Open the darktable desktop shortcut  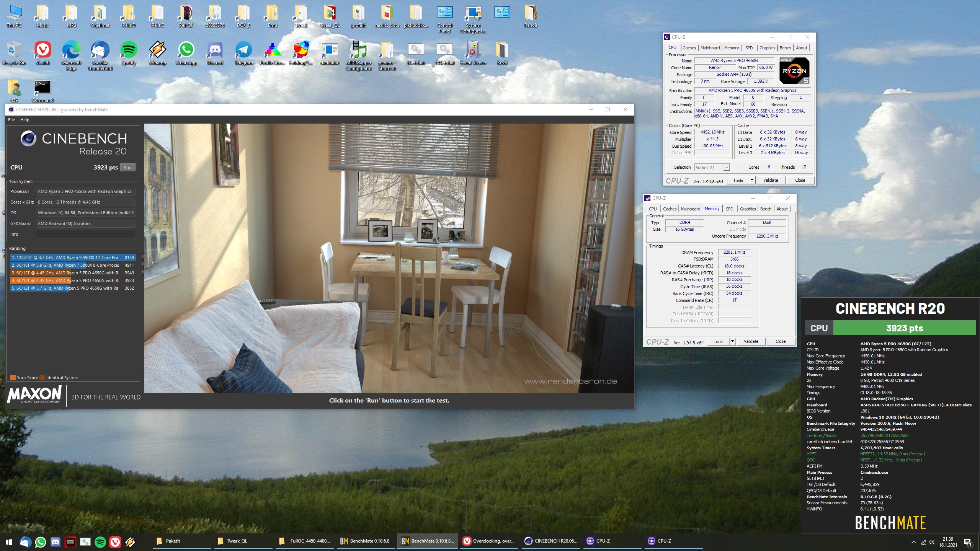[x=330, y=53]
